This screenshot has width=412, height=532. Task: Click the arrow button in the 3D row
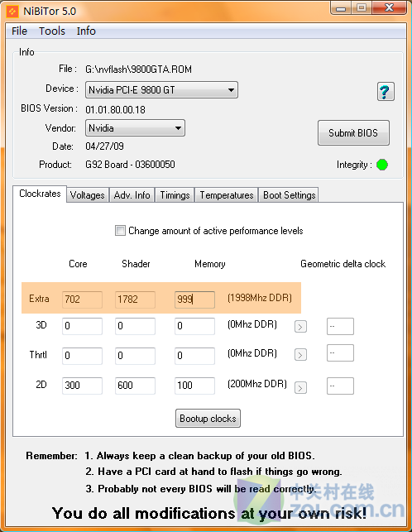(300, 327)
